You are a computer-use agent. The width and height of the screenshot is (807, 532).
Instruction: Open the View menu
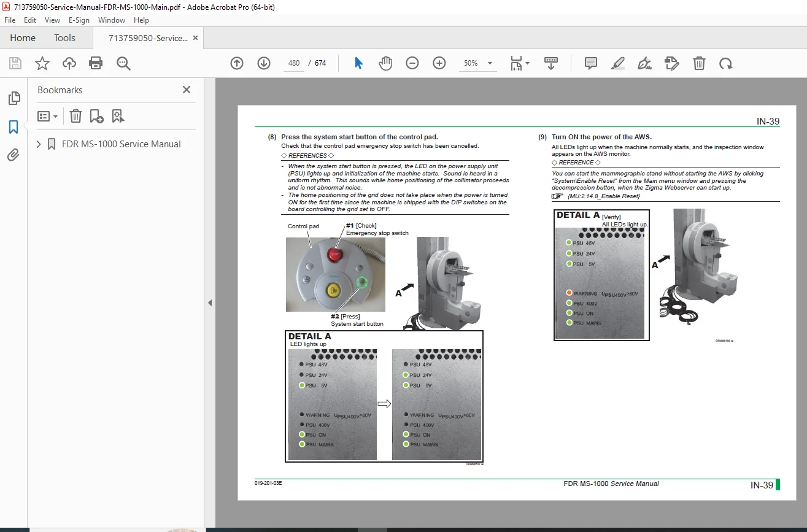[52, 20]
